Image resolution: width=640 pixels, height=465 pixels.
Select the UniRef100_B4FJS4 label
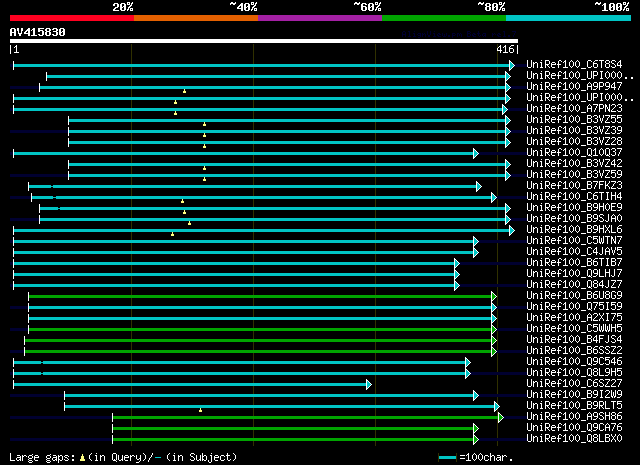(x=574, y=340)
